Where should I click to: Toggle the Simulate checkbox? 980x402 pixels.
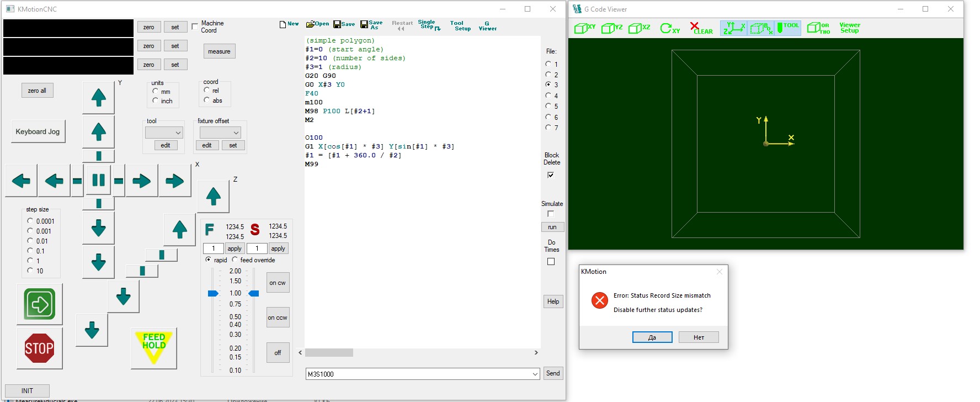[551, 214]
